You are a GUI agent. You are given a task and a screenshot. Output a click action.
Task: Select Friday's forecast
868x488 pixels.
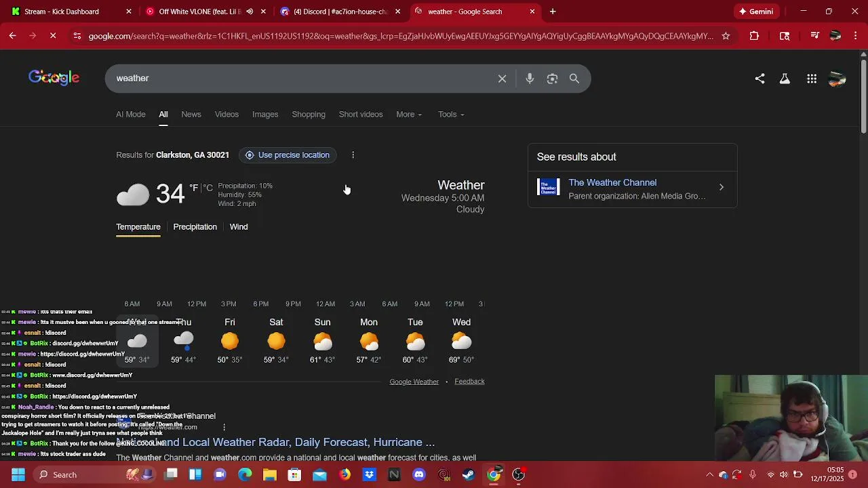pos(230,341)
